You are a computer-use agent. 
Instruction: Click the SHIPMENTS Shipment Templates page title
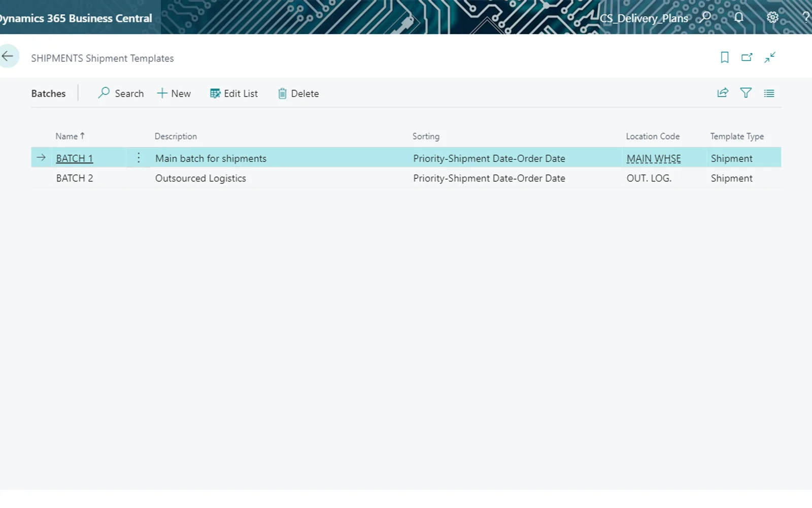click(103, 58)
